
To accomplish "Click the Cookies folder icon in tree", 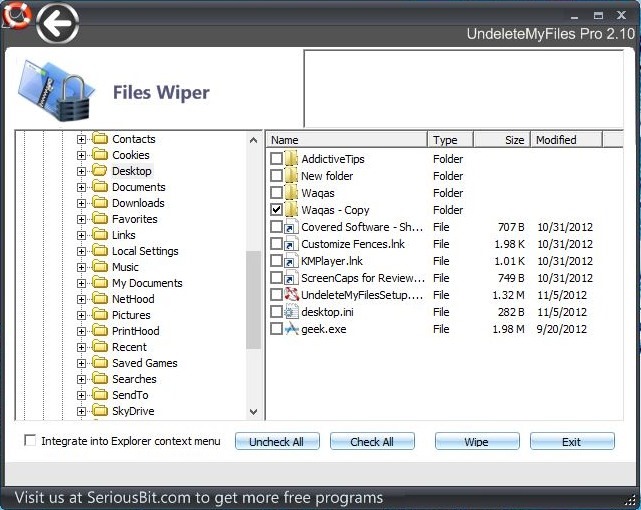I will [100, 154].
